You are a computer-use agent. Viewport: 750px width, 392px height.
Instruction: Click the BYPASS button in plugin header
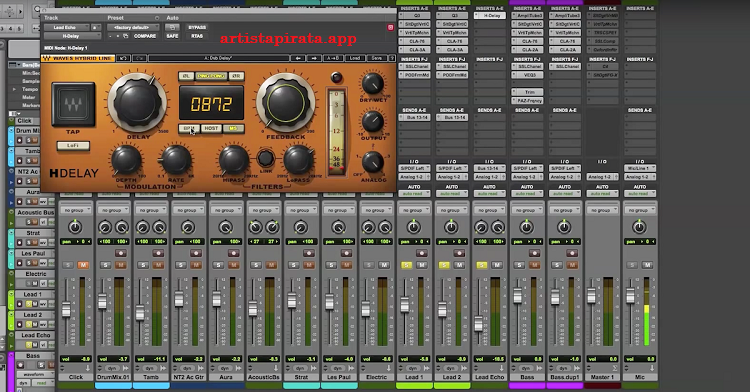pyautogui.click(x=197, y=28)
